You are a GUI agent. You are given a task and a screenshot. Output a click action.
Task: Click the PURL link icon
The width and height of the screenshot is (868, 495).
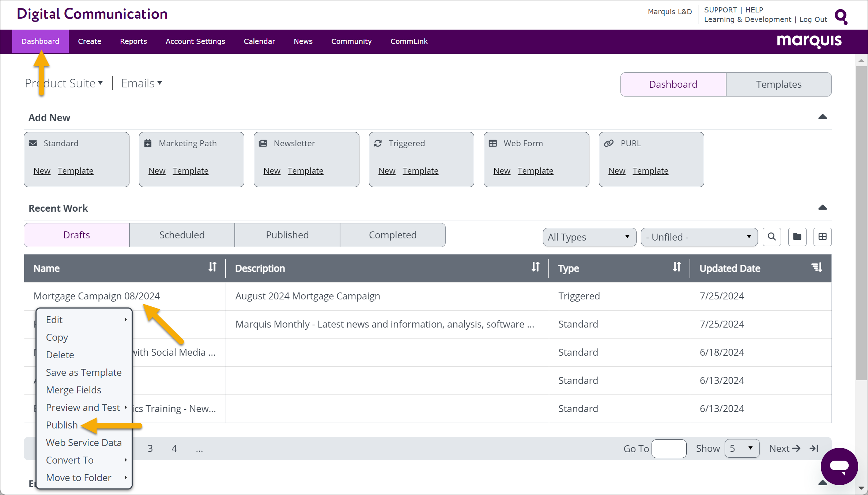coord(609,143)
